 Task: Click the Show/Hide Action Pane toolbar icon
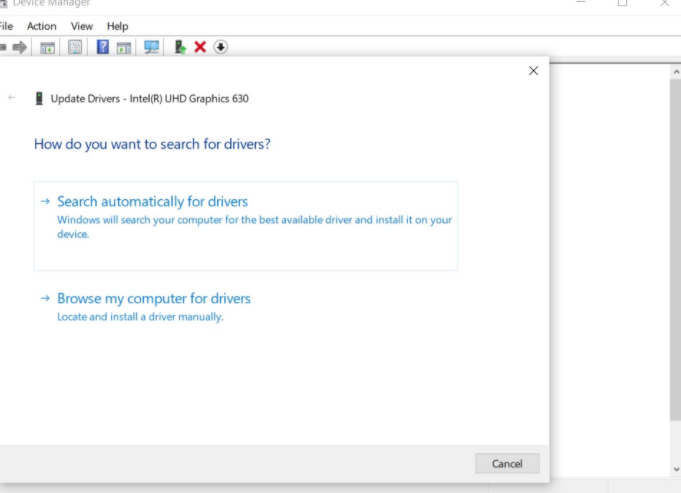124,47
